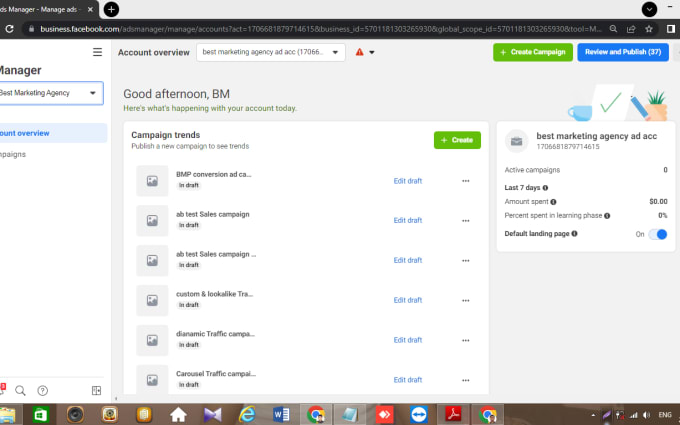680x425 pixels.
Task: Click first ab test Sales campaign thumbnail
Action: [x=152, y=221]
